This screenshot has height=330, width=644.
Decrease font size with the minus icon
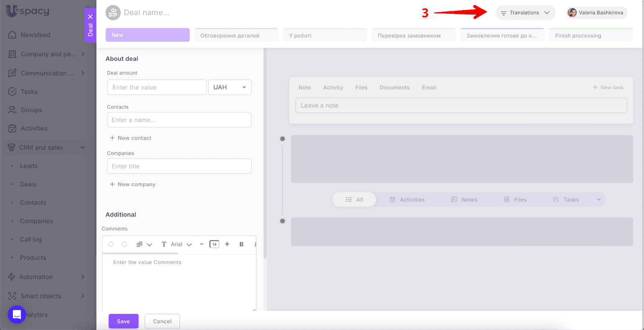click(x=202, y=244)
